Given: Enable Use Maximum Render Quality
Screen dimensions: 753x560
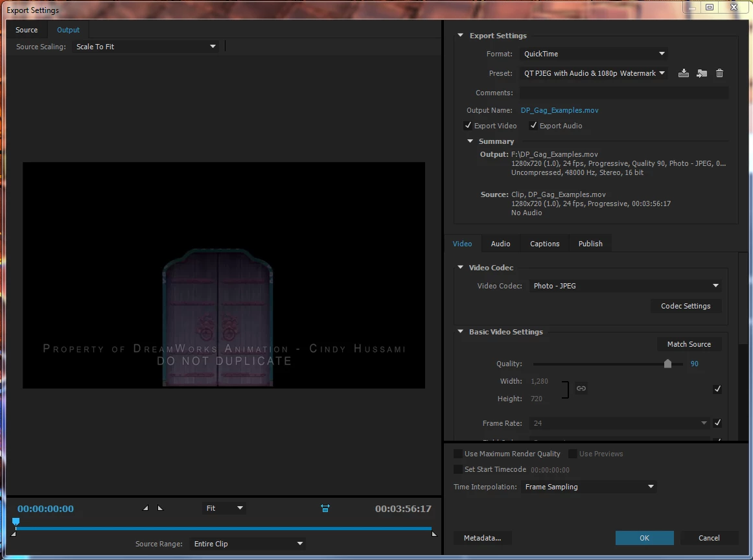Looking at the screenshot, I should click(458, 453).
